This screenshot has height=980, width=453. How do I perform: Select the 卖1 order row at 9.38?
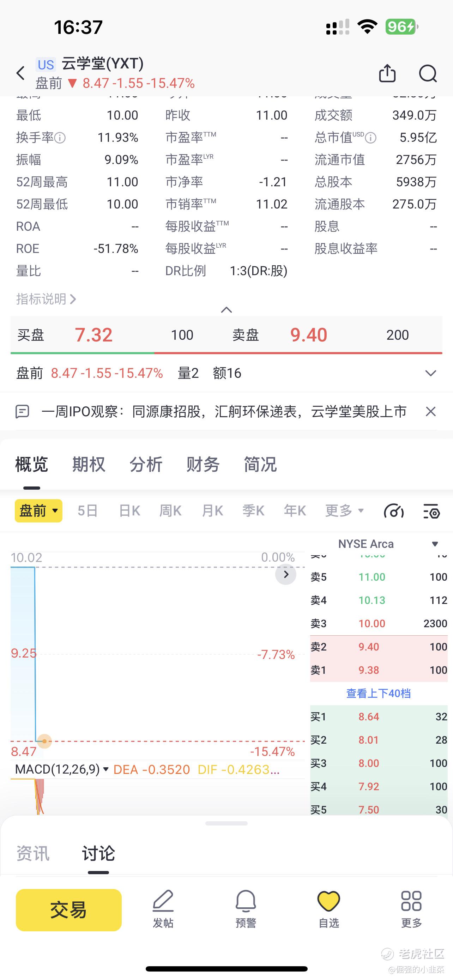click(x=379, y=670)
